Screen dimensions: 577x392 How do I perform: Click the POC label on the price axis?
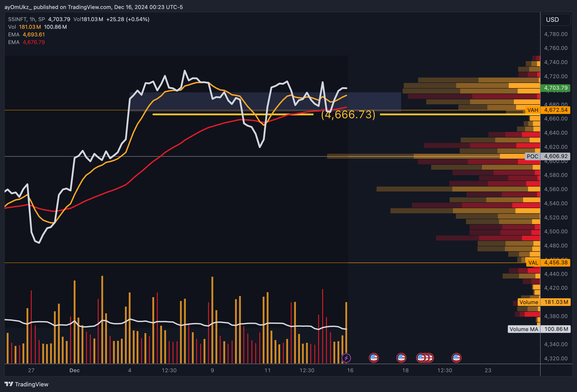pyautogui.click(x=533, y=156)
